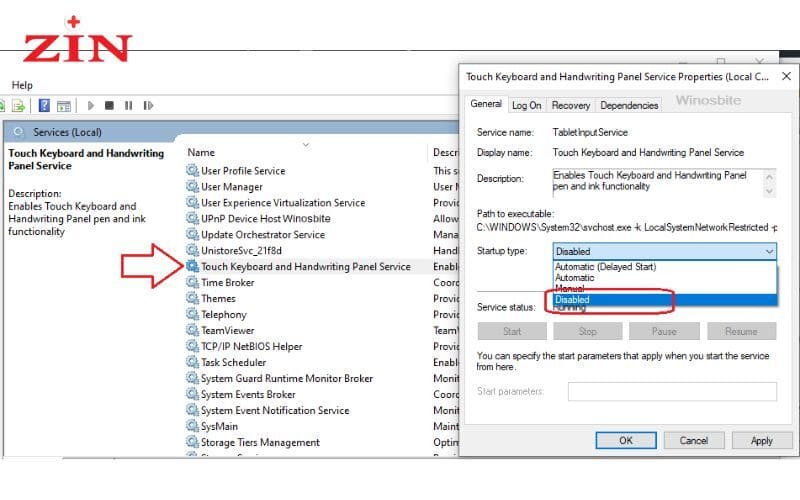Click the gear icon beside TeamViewer
Viewport: 800px width, 500px height.
tap(192, 330)
